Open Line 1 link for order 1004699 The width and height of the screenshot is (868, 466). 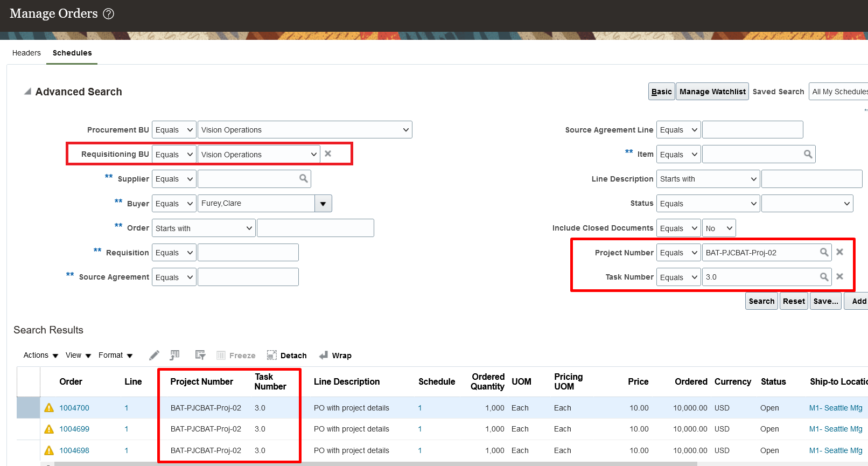127,429
